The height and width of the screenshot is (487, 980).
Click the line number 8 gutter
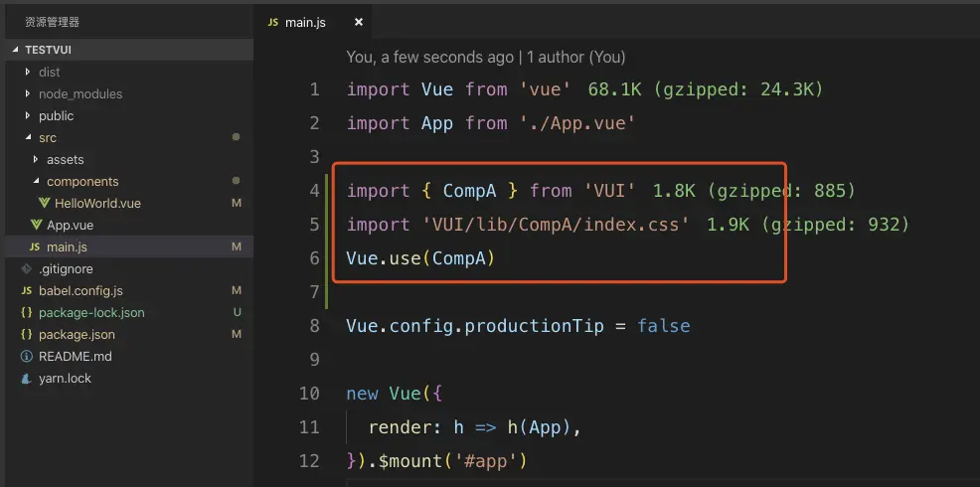click(x=314, y=326)
